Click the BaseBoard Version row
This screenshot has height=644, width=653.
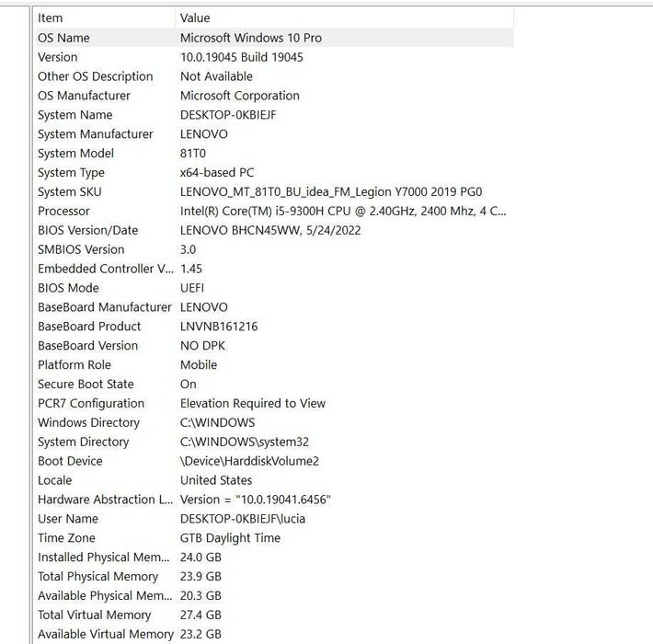[273, 345]
